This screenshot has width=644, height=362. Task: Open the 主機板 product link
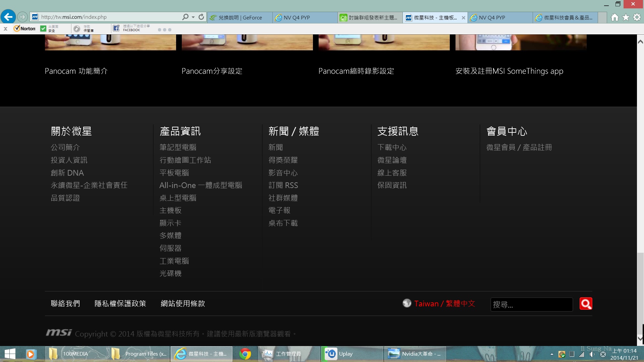[x=171, y=210]
